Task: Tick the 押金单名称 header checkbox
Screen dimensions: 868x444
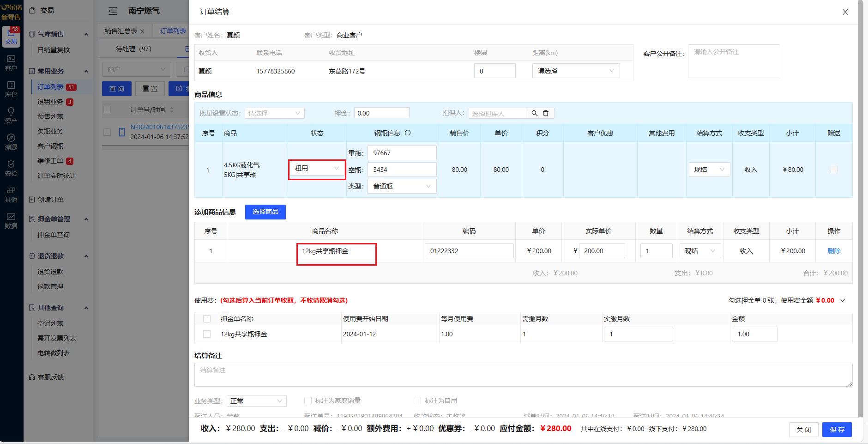Action: coord(207,319)
